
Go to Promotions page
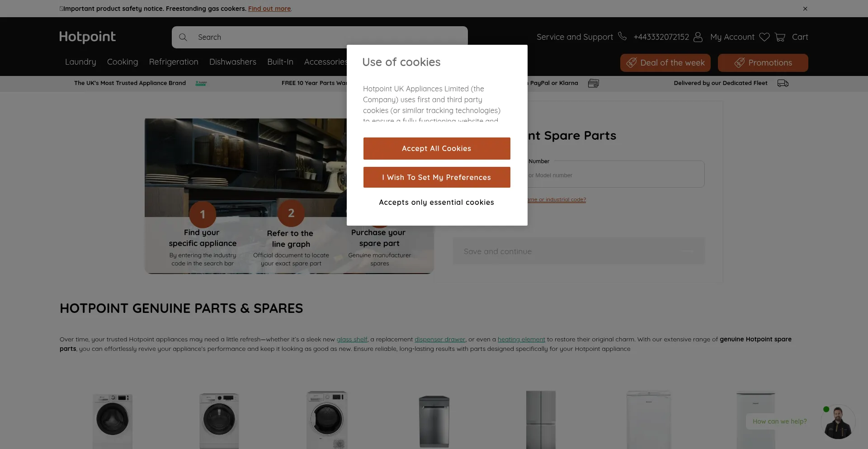click(763, 63)
